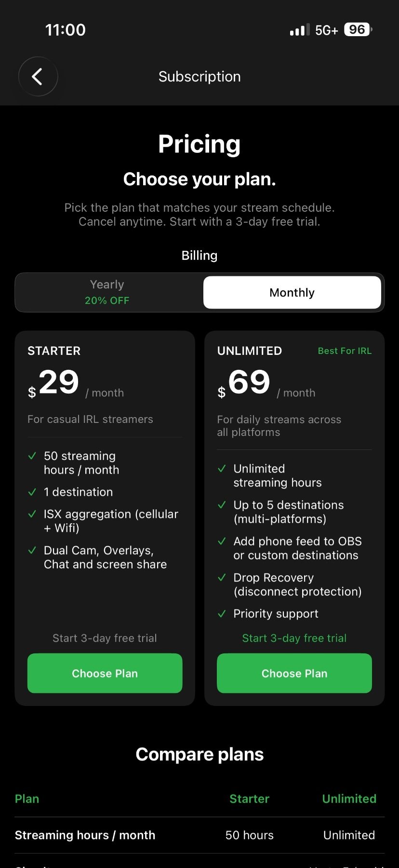This screenshot has width=399, height=868.
Task: Select the Unlimited column header in Compare plans
Action: coord(349,799)
